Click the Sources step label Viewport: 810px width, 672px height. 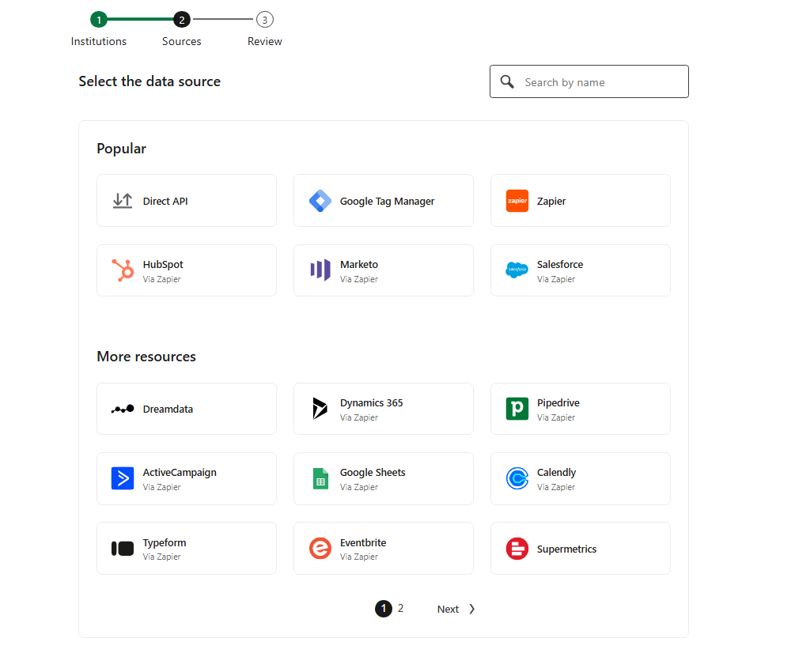click(x=181, y=41)
